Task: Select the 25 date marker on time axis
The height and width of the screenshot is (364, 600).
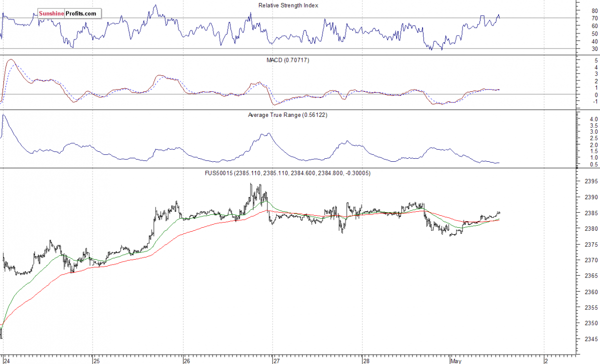Action: click(x=96, y=360)
